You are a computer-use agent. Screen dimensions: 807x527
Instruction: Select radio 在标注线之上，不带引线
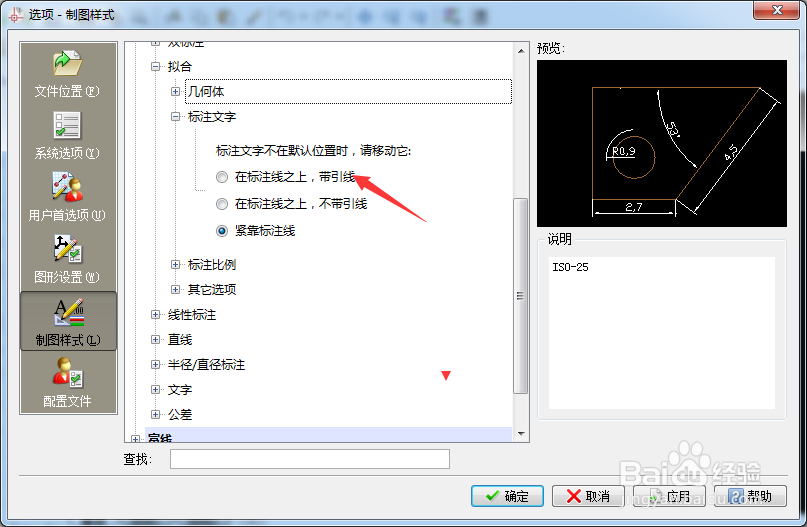[x=222, y=204]
